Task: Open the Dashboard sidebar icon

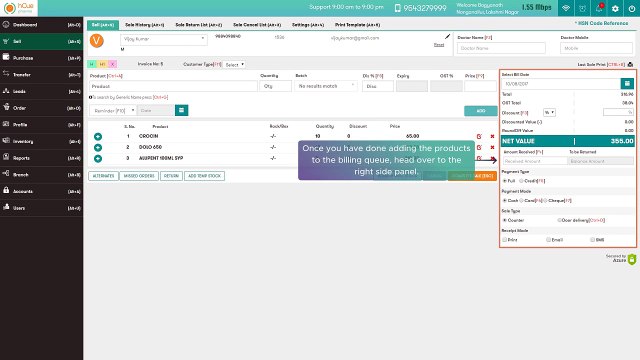Action: pos(6,24)
